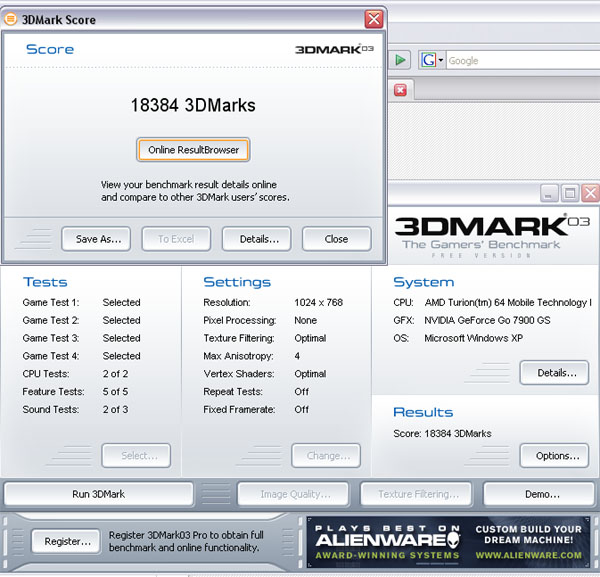Click the Register... button
Image resolution: width=600 pixels, height=577 pixels.
tap(66, 541)
